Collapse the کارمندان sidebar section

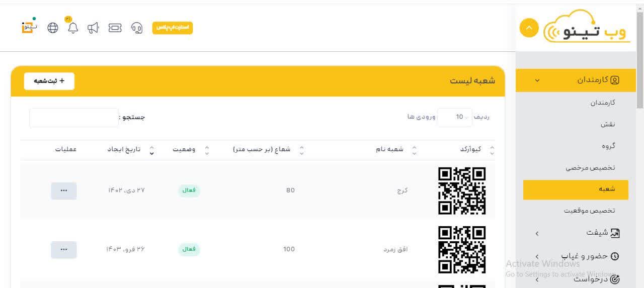576,80
